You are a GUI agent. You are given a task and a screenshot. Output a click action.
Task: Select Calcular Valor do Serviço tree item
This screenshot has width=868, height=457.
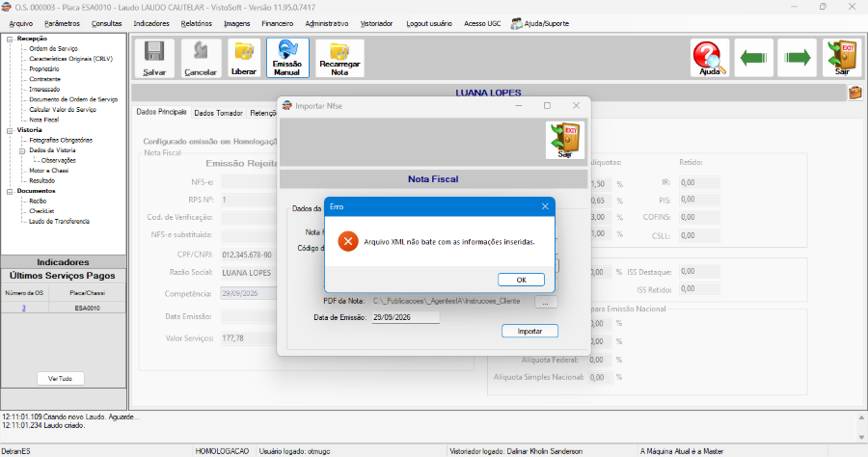coord(63,110)
